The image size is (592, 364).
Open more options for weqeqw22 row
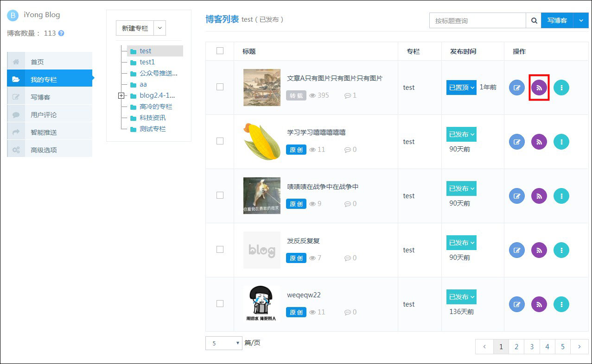click(x=561, y=304)
